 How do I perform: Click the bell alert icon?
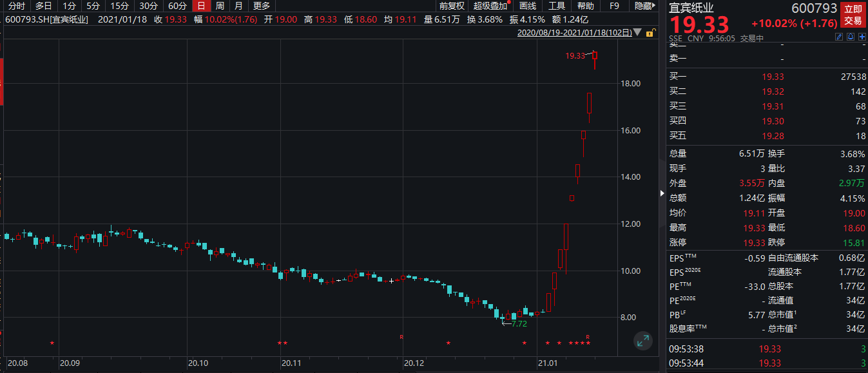click(x=851, y=37)
